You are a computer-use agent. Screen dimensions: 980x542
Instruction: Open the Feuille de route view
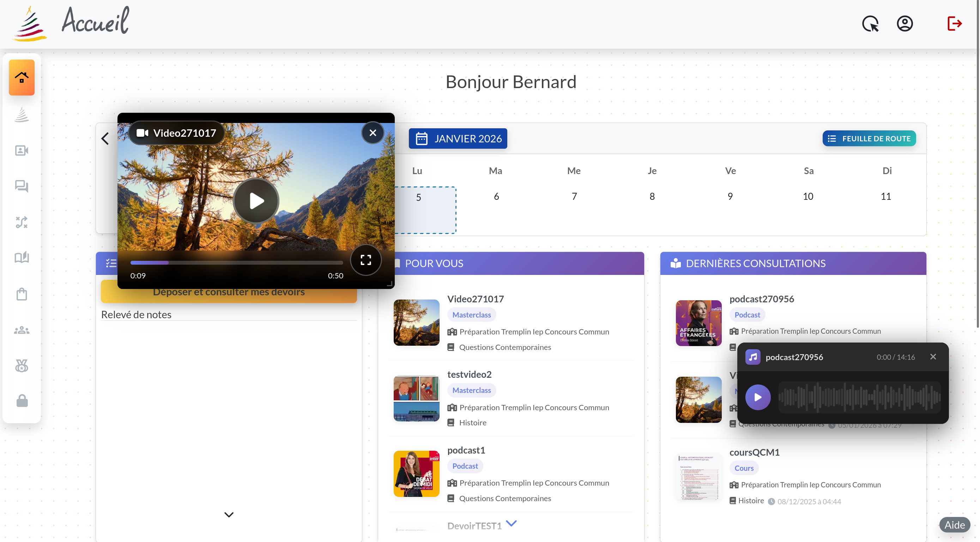tap(869, 138)
